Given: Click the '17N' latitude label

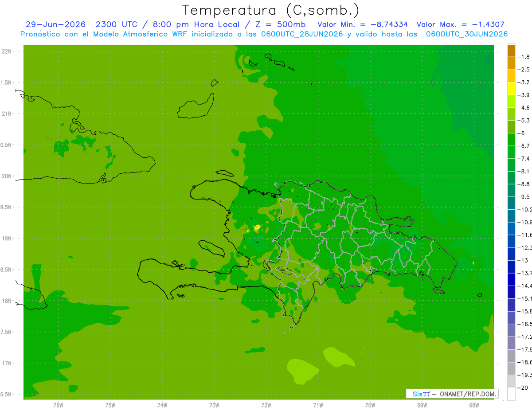Looking at the screenshot, I should coord(7,363).
